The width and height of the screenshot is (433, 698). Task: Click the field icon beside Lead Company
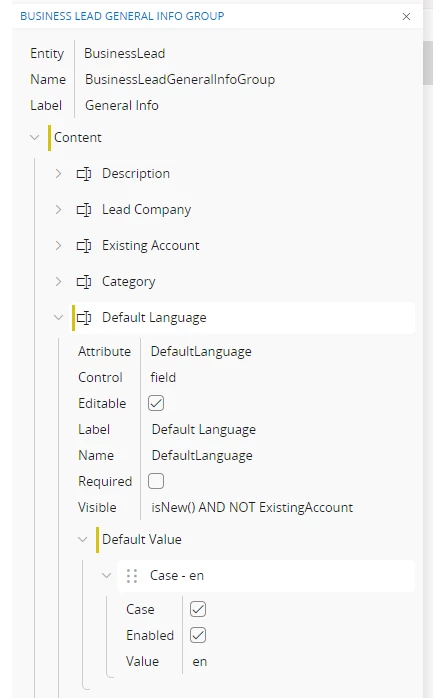coord(84,210)
